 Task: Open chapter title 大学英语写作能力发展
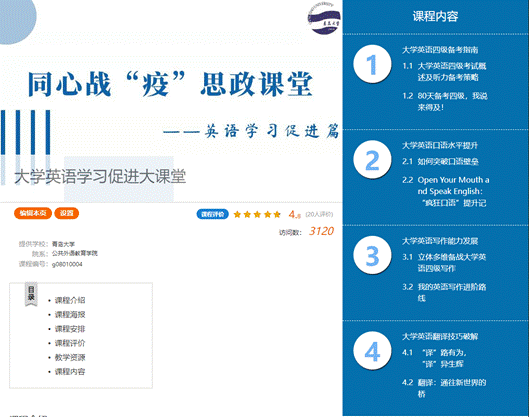440,241
